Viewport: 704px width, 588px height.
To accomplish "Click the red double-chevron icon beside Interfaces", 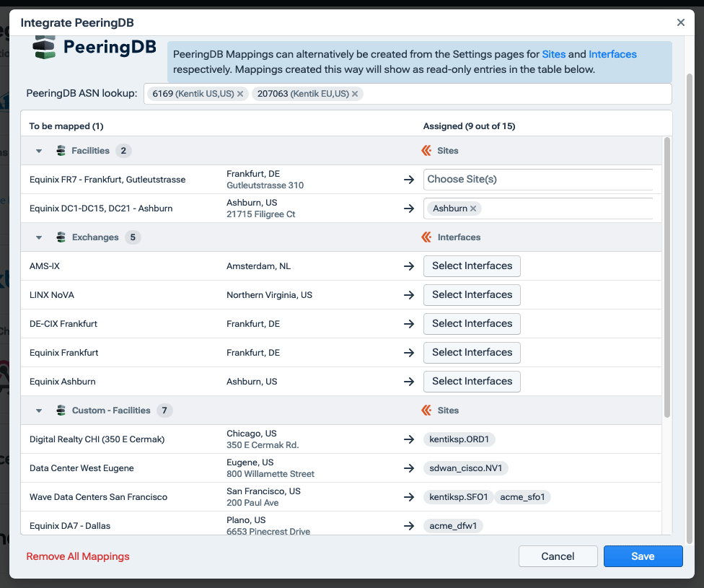I will (x=425, y=237).
